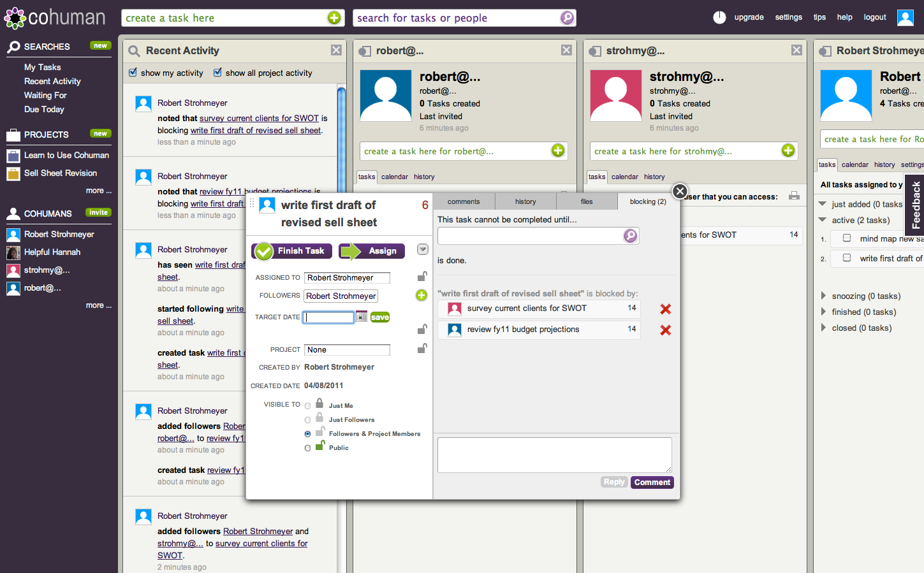Open calendar tab in robert@... panel
The width and height of the screenshot is (924, 573).
coord(395,177)
